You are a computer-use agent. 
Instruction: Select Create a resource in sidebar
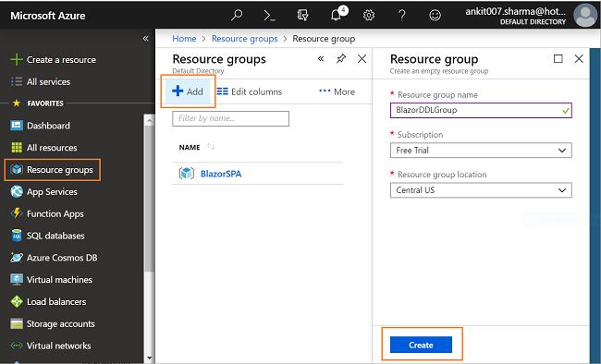point(61,60)
